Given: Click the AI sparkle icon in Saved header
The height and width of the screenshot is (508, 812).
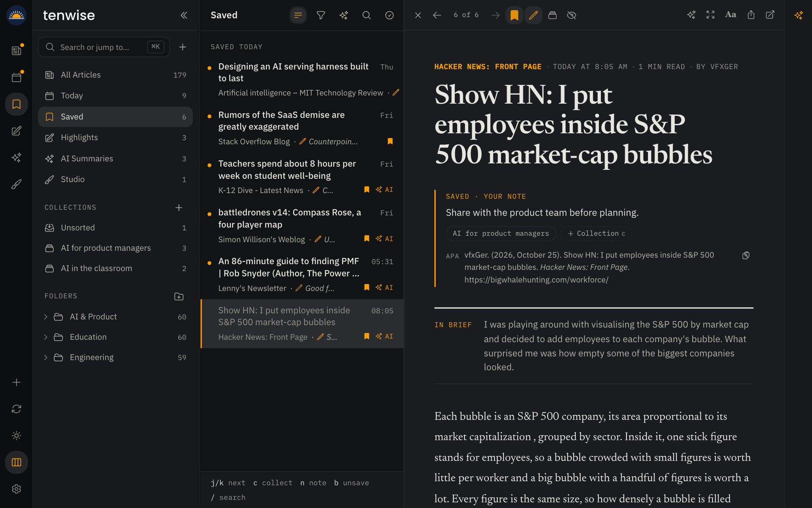Looking at the screenshot, I should click(x=344, y=15).
